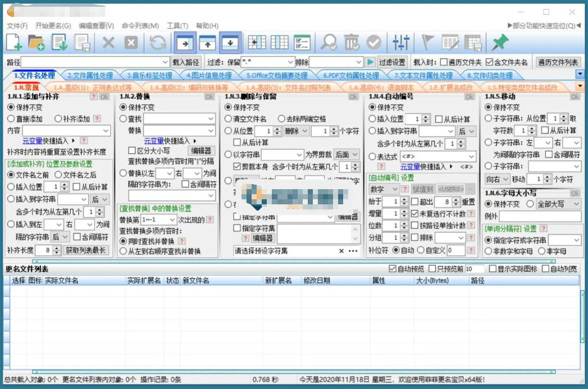Click the 获取列表最长 button
The width and height of the screenshot is (588, 389).
coord(85,250)
